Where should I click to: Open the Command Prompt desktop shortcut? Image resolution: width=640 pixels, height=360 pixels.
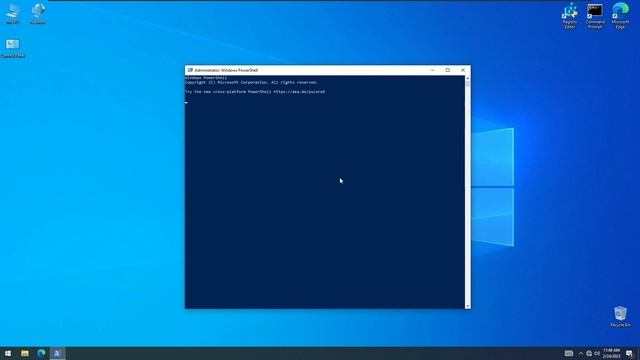[595, 16]
